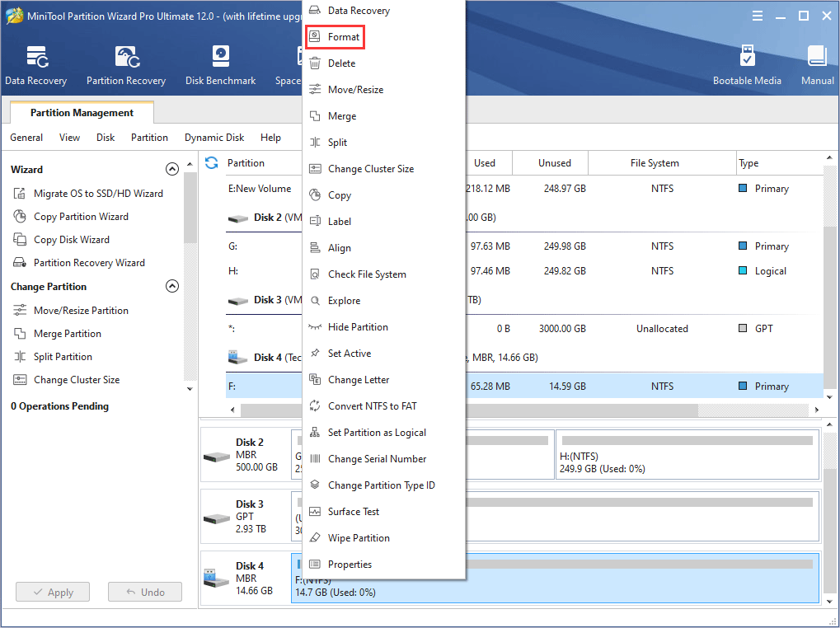This screenshot has width=840, height=628.
Task: Select Hide Partition in the context menu
Action: pyautogui.click(x=383, y=326)
